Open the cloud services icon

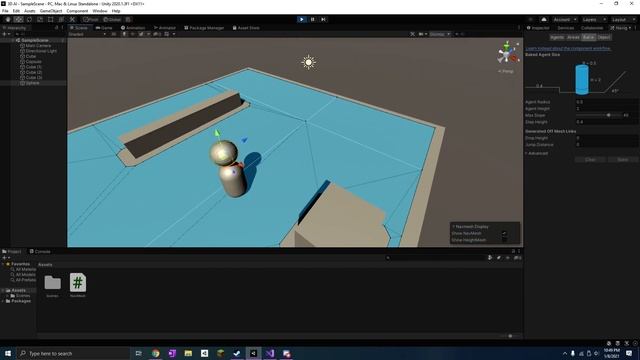tap(544, 19)
